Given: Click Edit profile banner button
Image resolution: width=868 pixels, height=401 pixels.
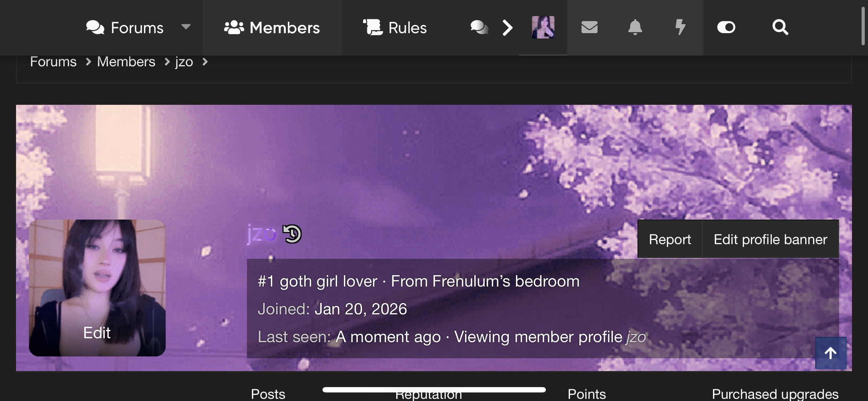Looking at the screenshot, I should click(770, 239).
